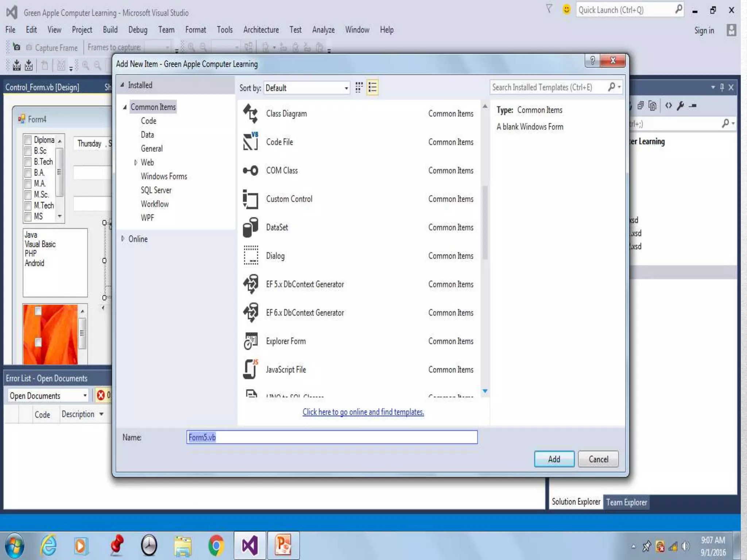Viewport: 747px width, 560px height.
Task: Click the template list scrollbar down arrow
Action: pyautogui.click(x=485, y=391)
